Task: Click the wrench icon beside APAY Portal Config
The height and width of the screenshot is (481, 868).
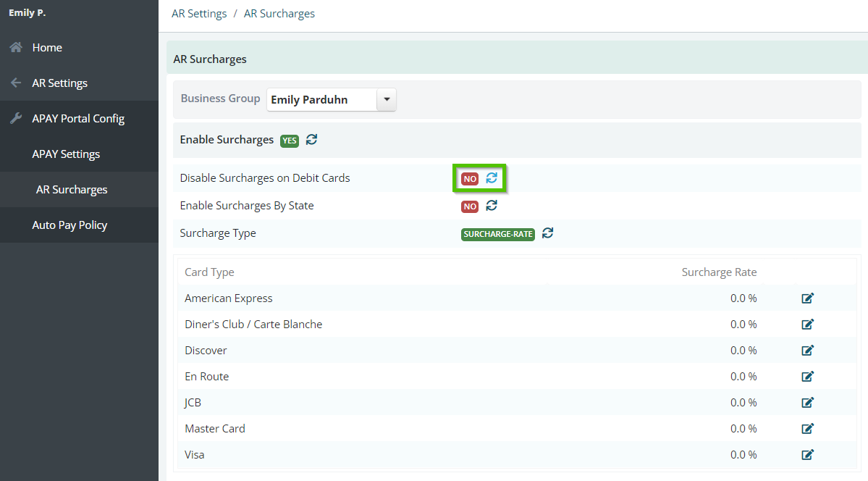Action: click(x=16, y=119)
